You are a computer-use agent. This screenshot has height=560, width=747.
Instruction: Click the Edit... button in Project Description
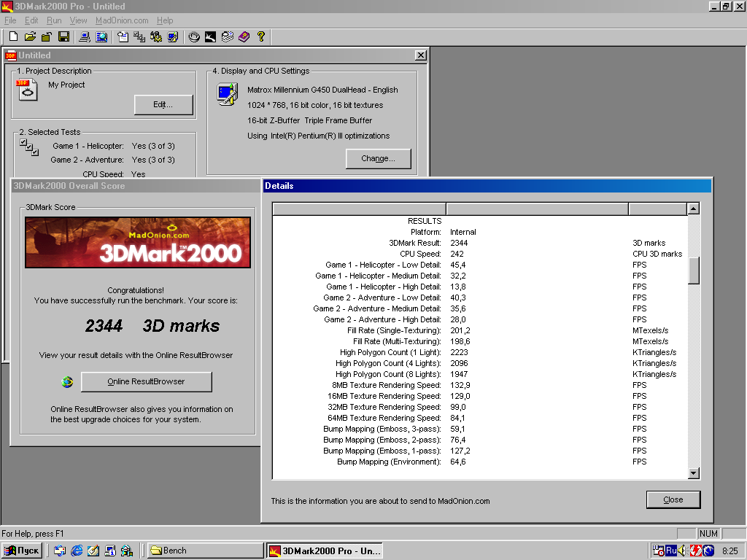[163, 105]
